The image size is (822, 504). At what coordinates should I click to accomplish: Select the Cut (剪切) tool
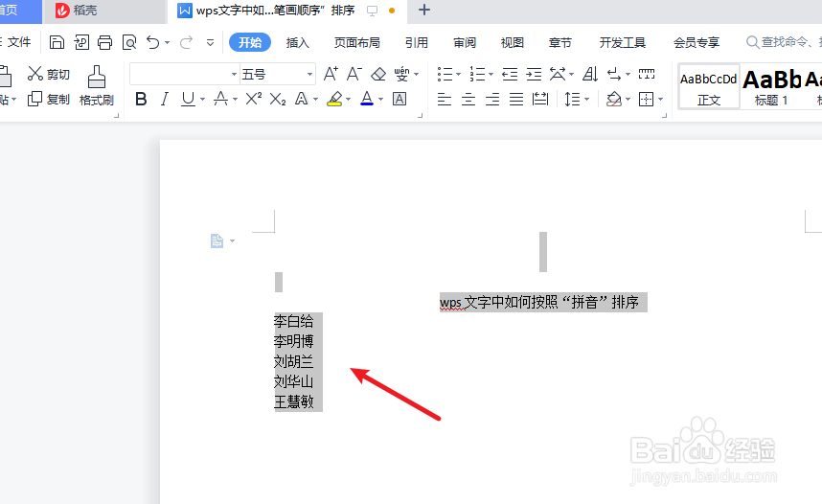(49, 74)
